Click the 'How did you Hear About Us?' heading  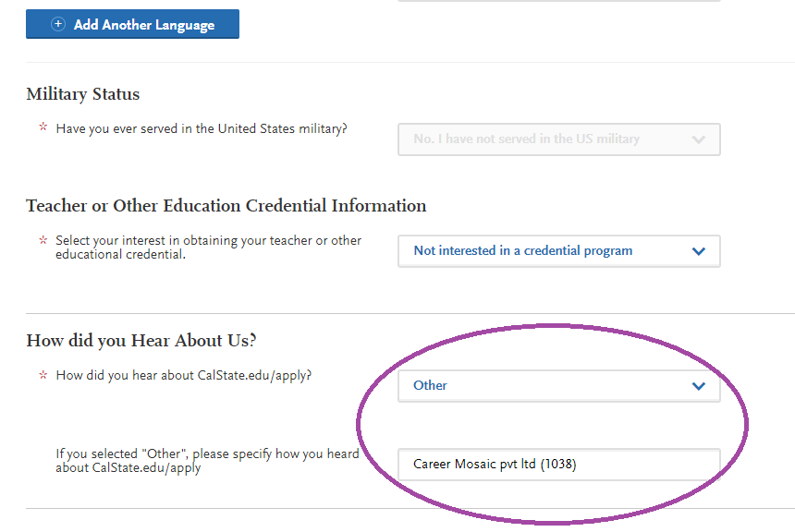pos(141,341)
